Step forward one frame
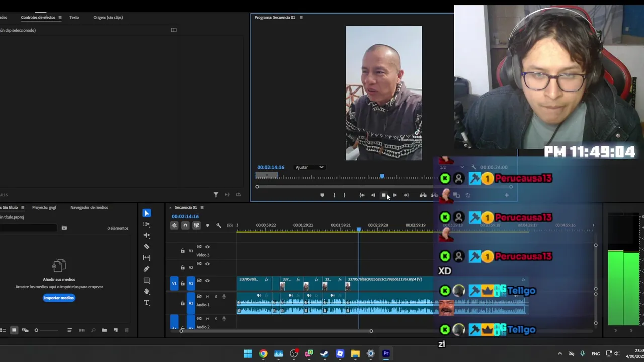 [x=395, y=195]
